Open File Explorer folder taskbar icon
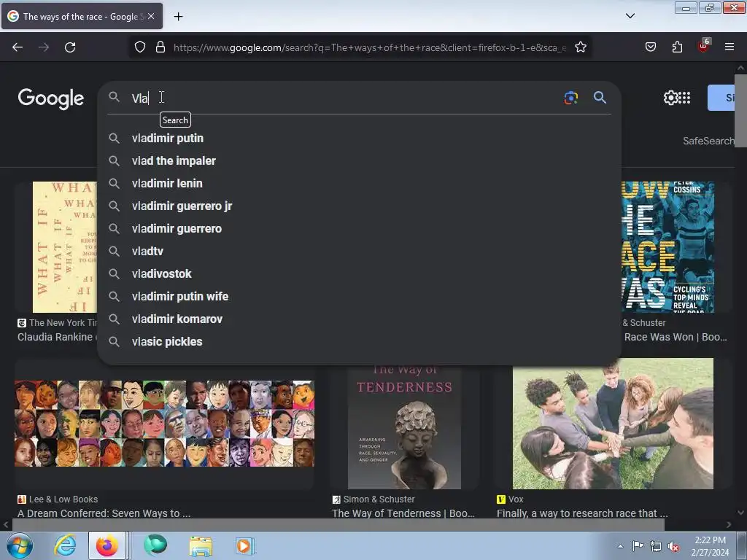 pyautogui.click(x=201, y=546)
